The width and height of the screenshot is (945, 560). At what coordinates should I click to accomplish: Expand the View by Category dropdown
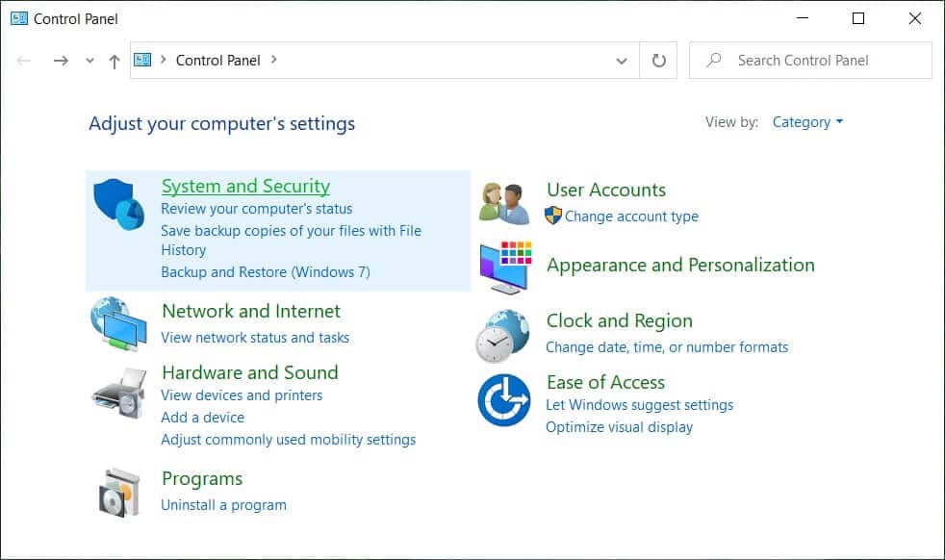tap(808, 122)
